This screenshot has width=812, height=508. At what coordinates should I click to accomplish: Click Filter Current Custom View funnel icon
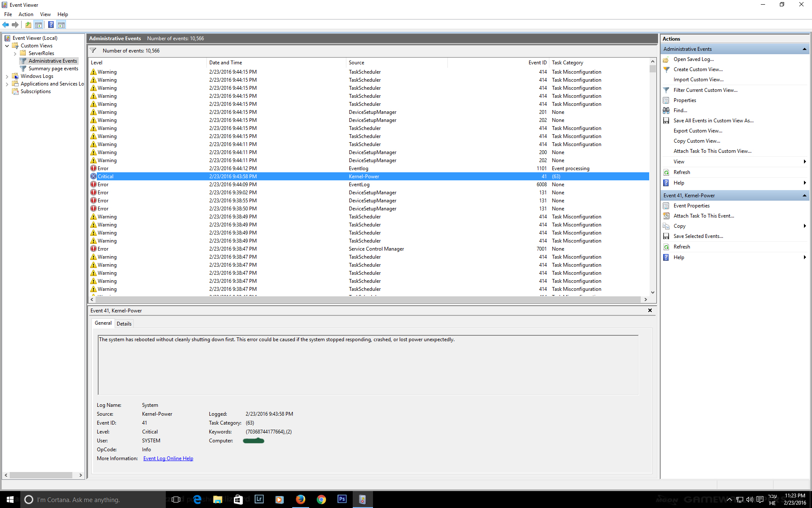666,90
